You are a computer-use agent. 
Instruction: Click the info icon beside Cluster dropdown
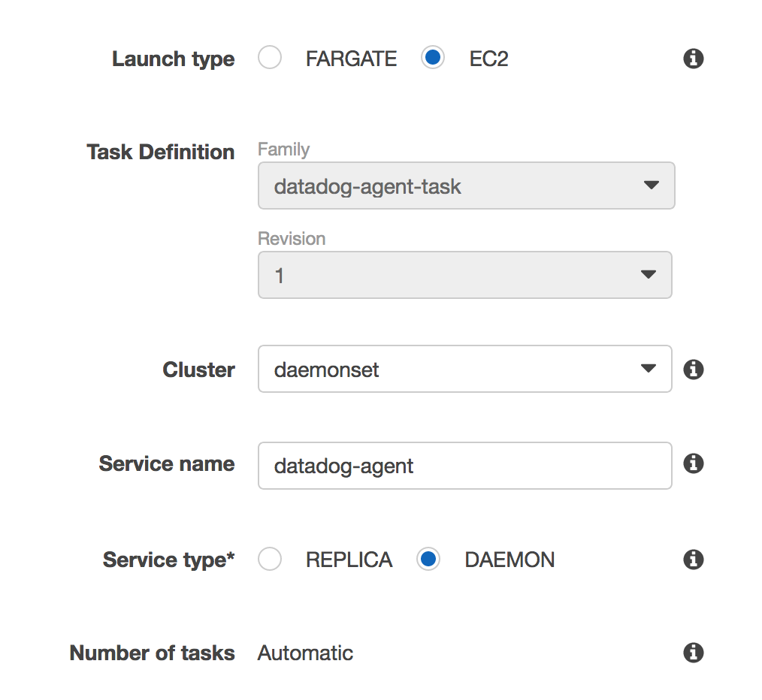point(693,370)
